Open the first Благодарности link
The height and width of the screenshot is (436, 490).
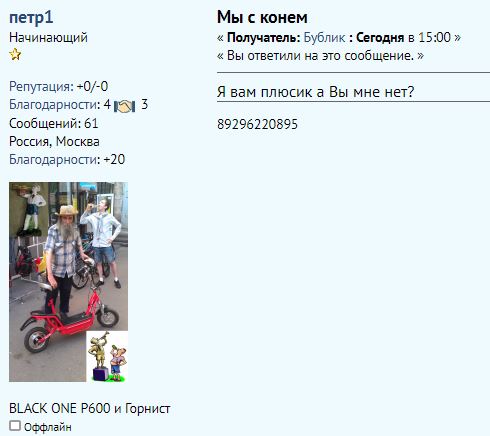pyautogui.click(x=55, y=105)
